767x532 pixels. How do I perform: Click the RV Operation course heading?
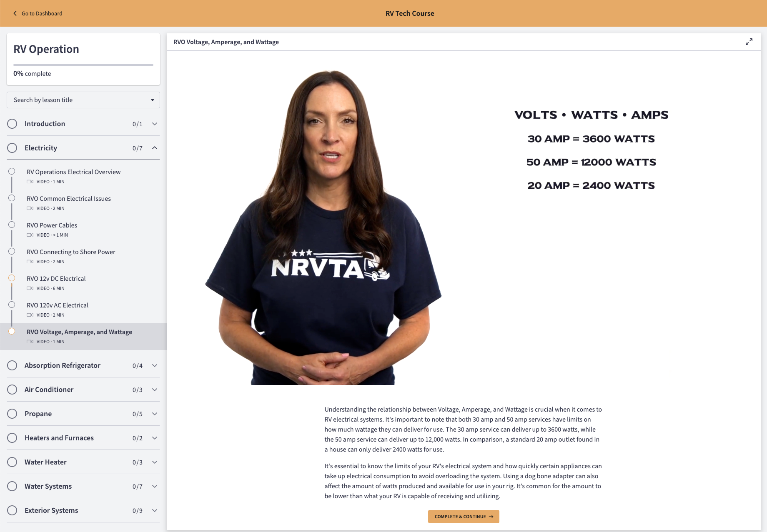pos(46,49)
